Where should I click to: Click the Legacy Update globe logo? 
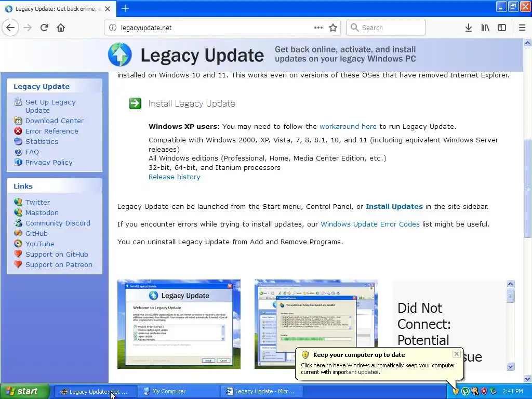(x=120, y=55)
